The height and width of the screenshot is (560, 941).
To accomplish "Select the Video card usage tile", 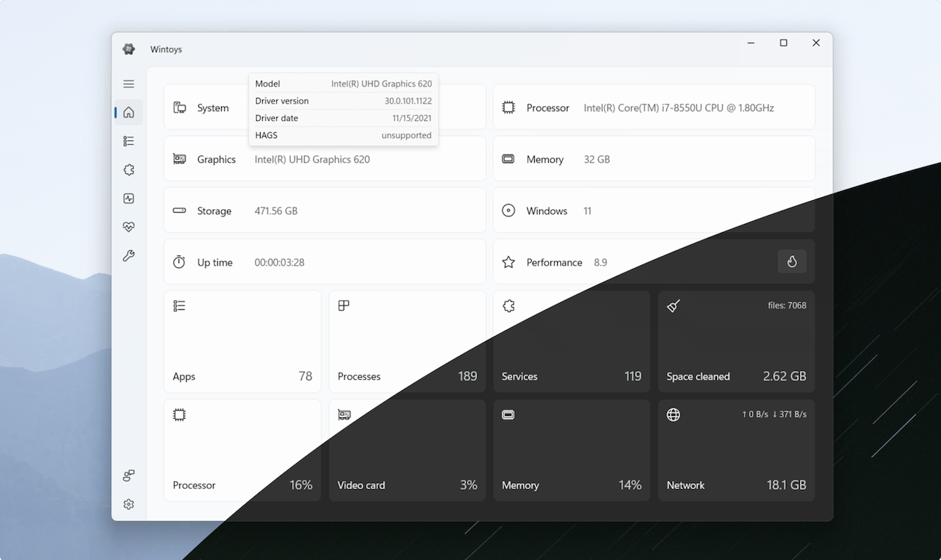I will (407, 450).
